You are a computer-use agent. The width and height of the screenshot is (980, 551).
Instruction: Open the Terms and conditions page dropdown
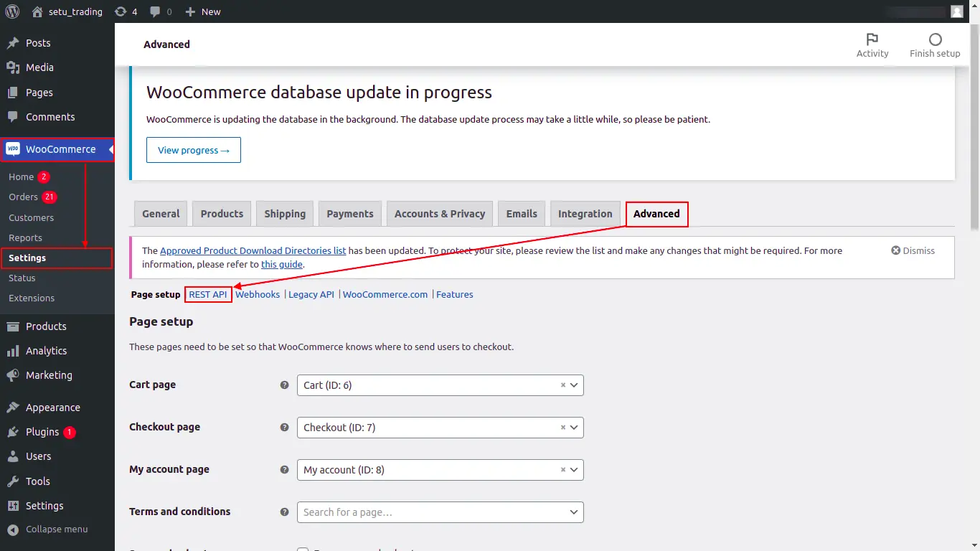pos(440,512)
